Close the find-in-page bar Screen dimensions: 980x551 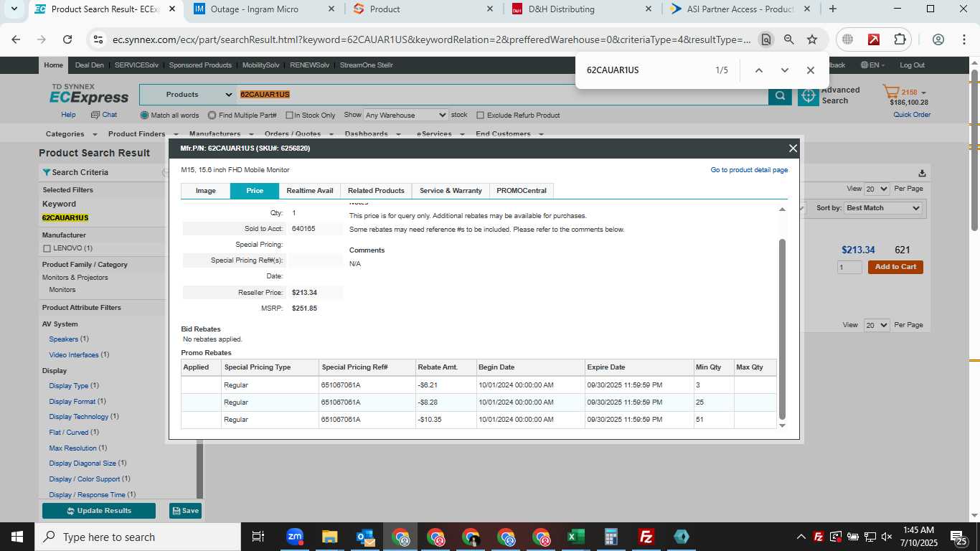[x=810, y=70]
